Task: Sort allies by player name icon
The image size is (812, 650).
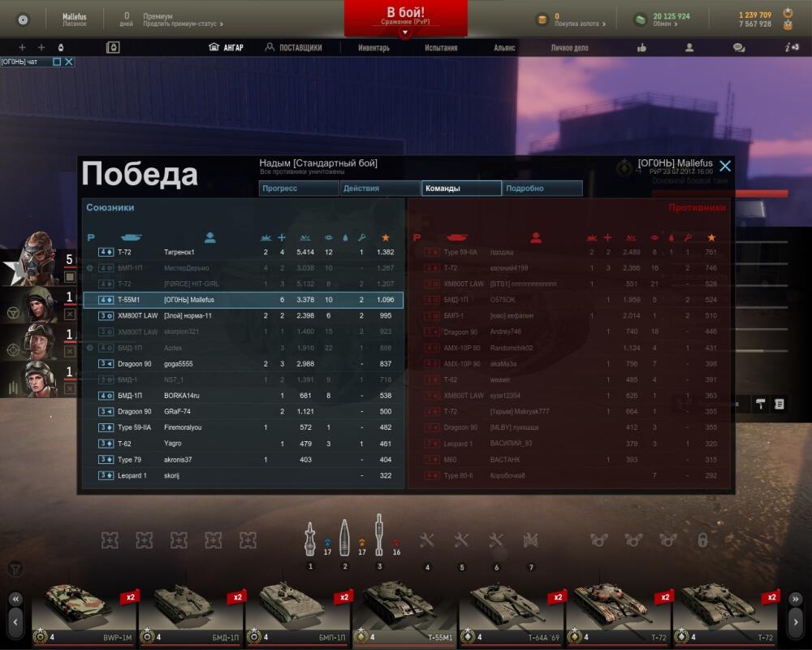Action: (x=209, y=237)
